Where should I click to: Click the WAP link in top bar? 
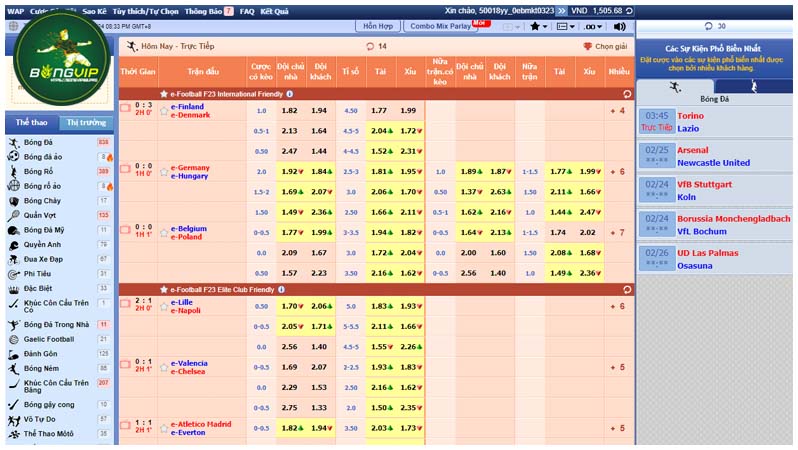[x=16, y=11]
